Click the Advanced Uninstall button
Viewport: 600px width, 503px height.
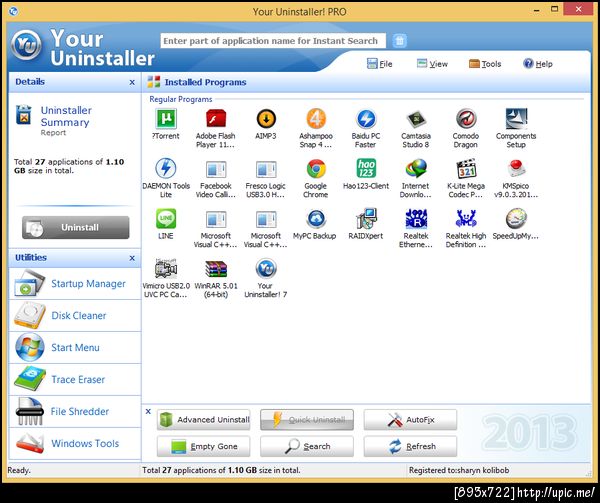coord(203,420)
